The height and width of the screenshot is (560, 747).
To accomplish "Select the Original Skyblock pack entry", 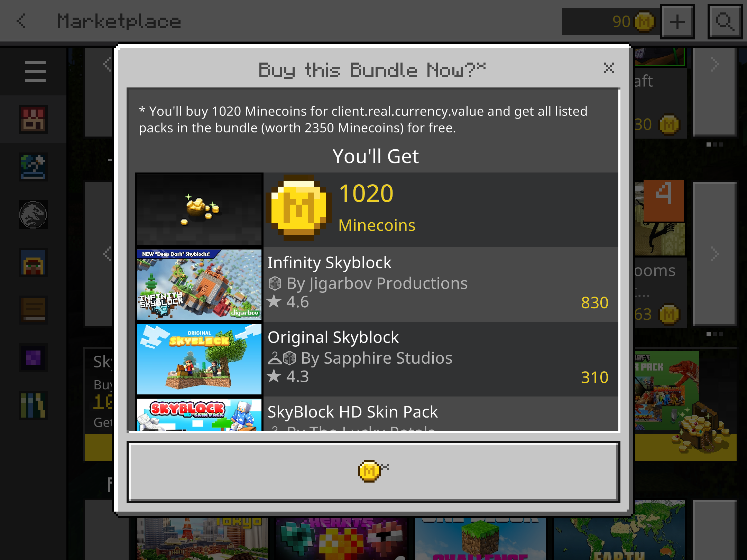I will click(377, 359).
